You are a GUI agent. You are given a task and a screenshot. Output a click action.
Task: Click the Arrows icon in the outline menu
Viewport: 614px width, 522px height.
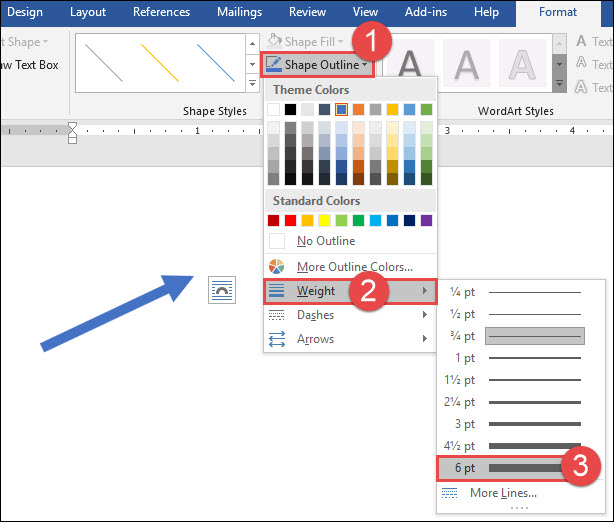277,339
